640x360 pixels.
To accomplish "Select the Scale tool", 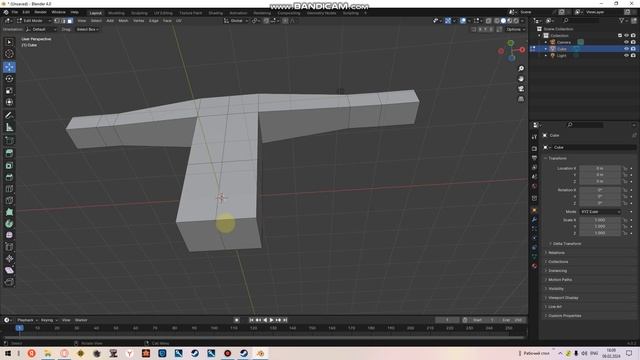I will 9,91.
